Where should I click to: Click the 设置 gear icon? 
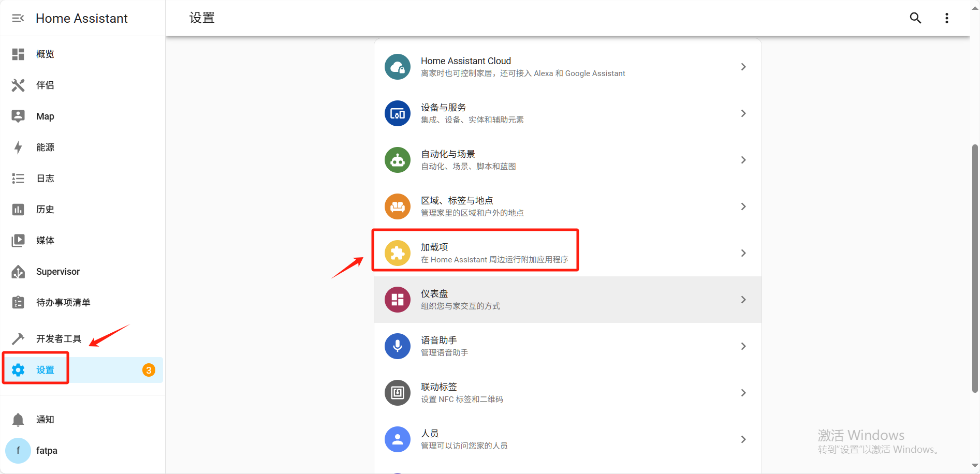click(18, 370)
